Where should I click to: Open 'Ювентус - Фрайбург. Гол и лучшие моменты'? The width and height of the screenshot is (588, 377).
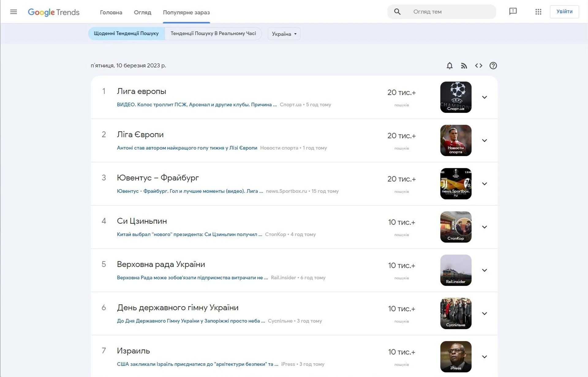click(190, 191)
